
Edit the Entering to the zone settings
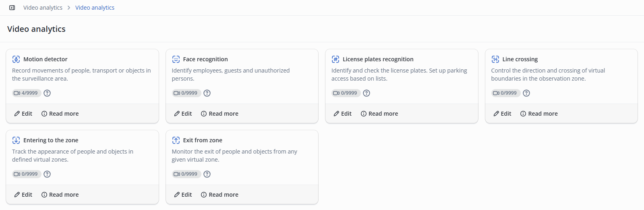tap(23, 195)
